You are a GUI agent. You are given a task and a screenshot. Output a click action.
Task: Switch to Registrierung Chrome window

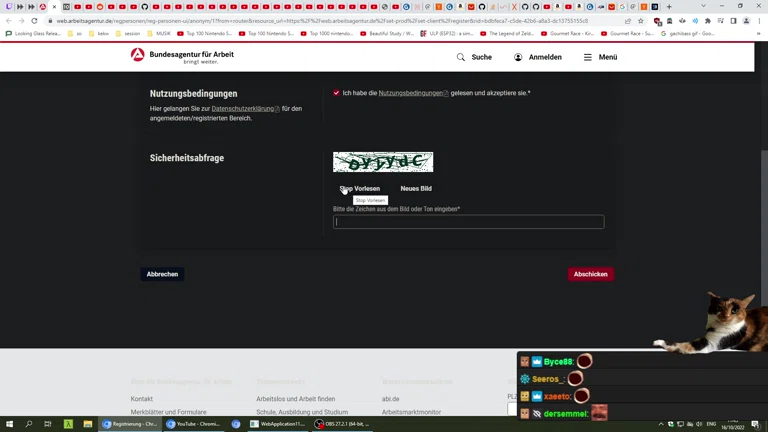[130, 424]
